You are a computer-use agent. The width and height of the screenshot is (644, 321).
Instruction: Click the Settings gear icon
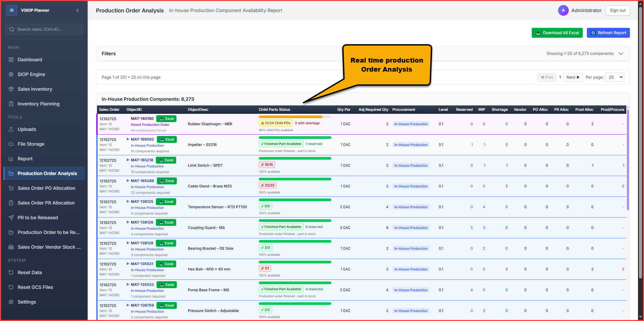[x=11, y=302]
